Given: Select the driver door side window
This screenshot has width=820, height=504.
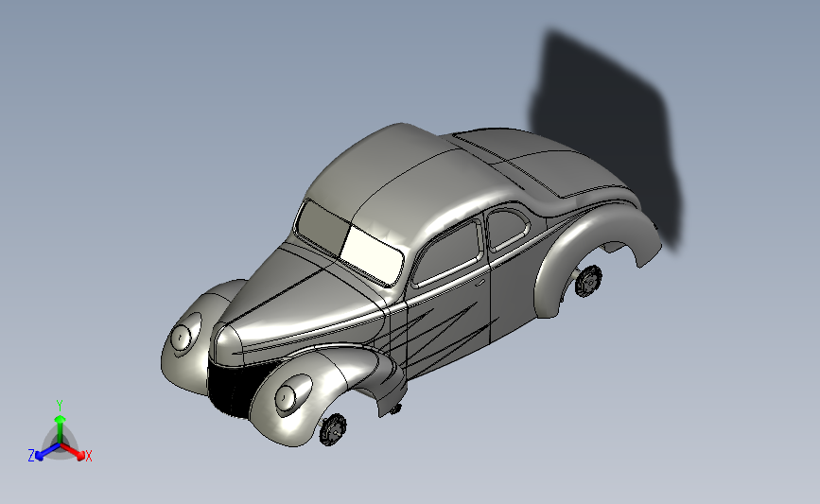Looking at the screenshot, I should pos(447,253).
